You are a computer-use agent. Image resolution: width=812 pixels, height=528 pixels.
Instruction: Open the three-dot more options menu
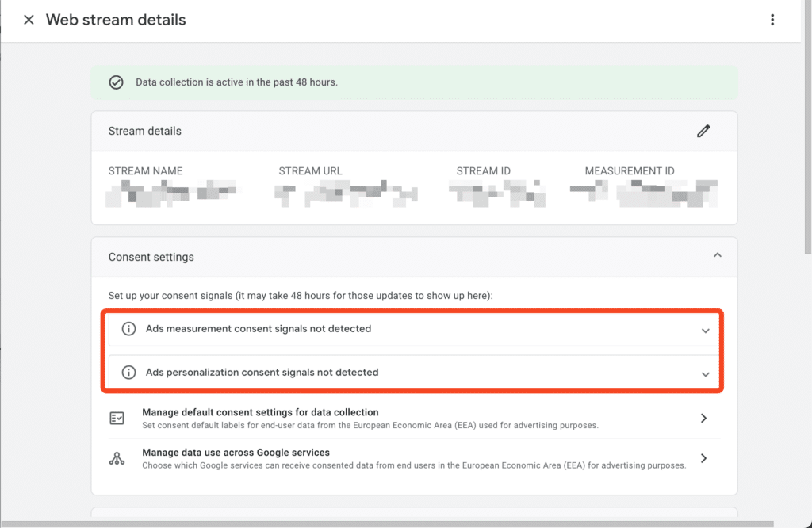[772, 21]
